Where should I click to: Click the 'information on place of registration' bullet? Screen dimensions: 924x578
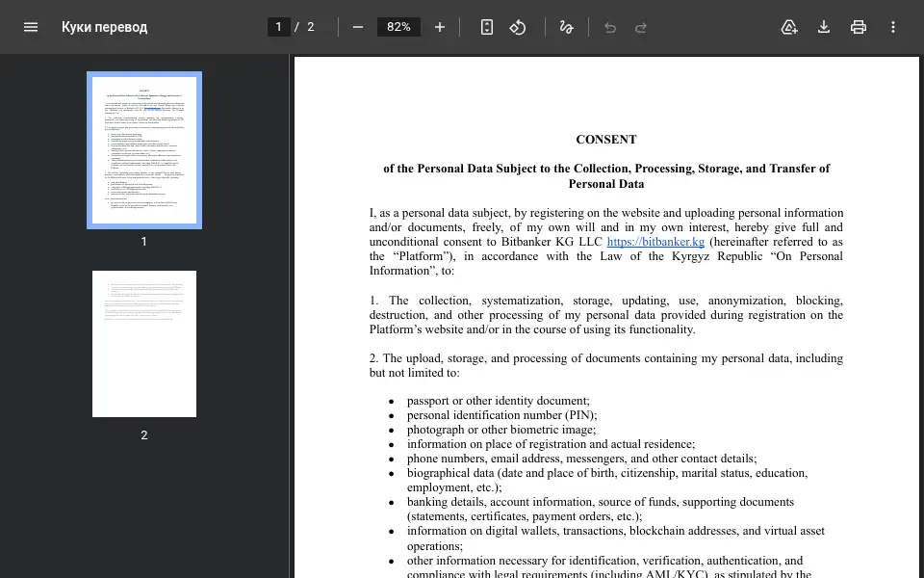point(551,444)
